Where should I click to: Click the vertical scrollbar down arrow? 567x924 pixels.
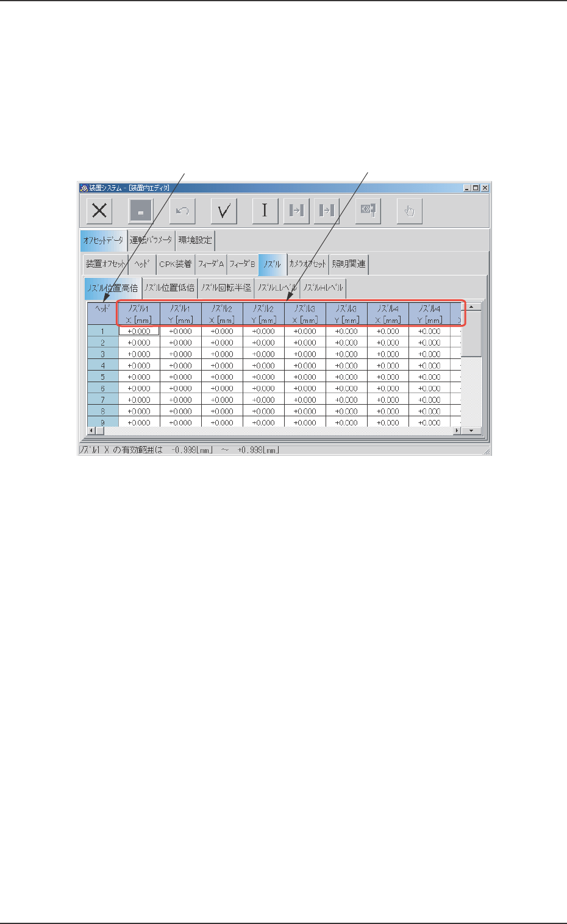coord(471,430)
